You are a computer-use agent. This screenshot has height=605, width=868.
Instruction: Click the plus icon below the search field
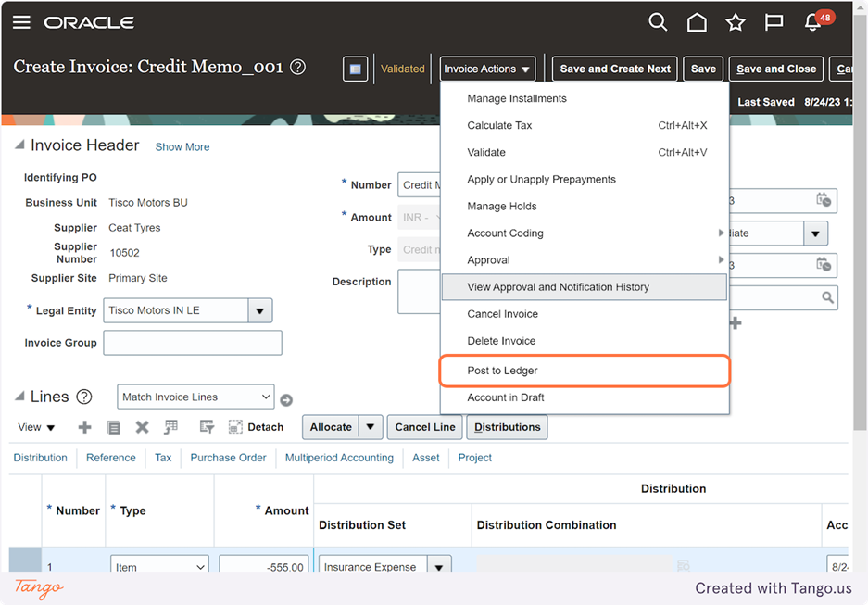click(x=736, y=323)
